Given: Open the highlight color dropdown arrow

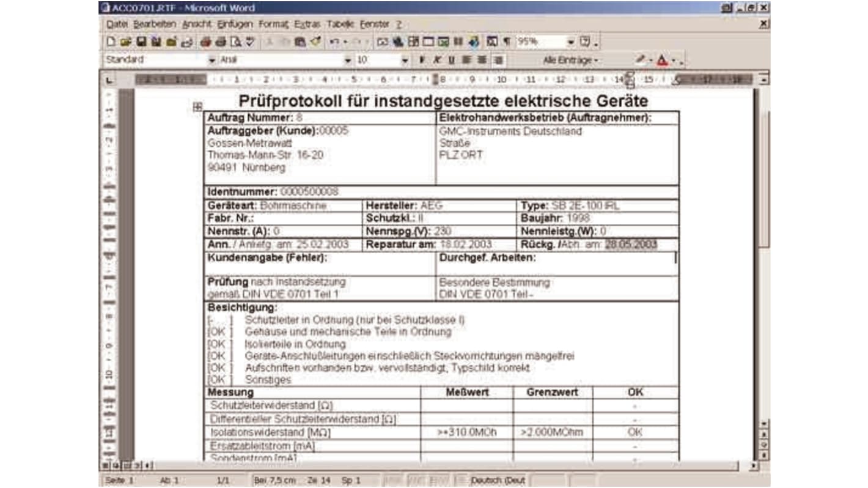Looking at the screenshot, I should pos(650,60).
